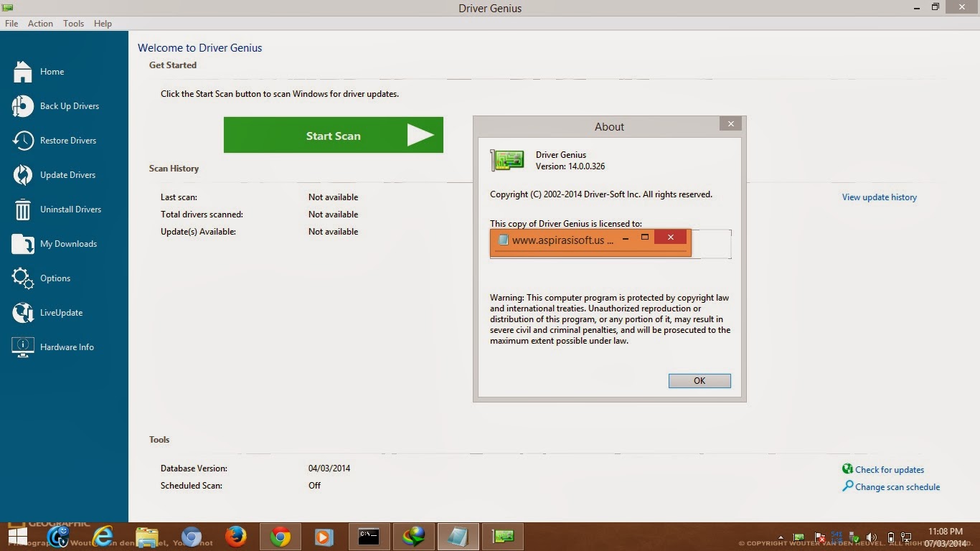Click the Version: 14.0.0.326 text
980x551 pixels.
click(570, 166)
